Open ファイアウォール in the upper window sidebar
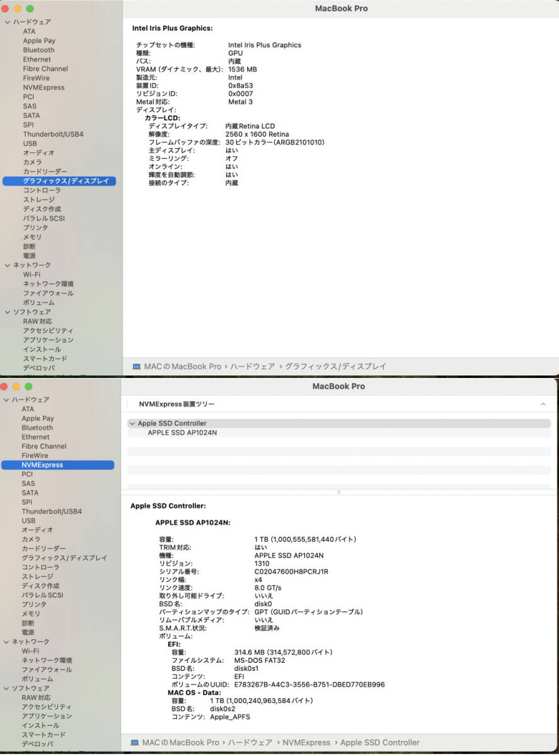The height and width of the screenshot is (756, 559). (x=48, y=293)
